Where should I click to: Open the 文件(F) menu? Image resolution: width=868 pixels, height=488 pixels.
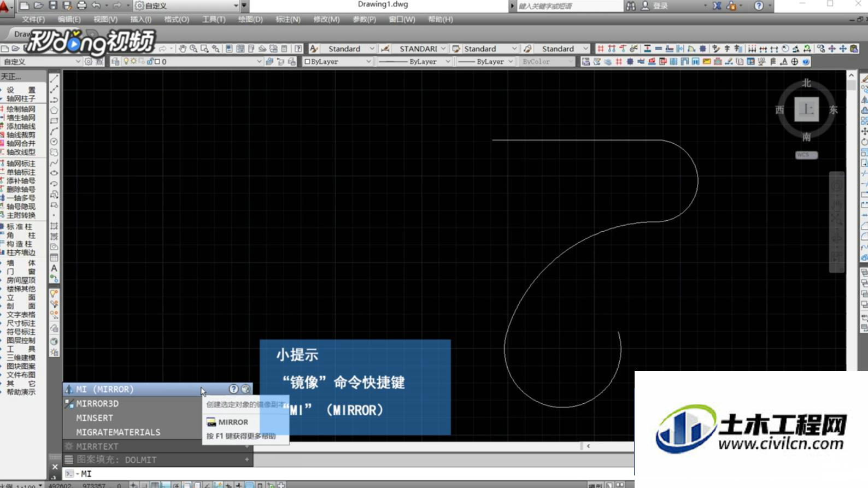[x=33, y=19]
